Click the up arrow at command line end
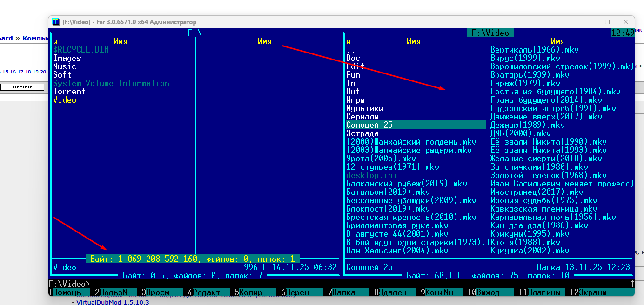Image resolution: width=644 pixels, height=305 pixels. [631, 284]
